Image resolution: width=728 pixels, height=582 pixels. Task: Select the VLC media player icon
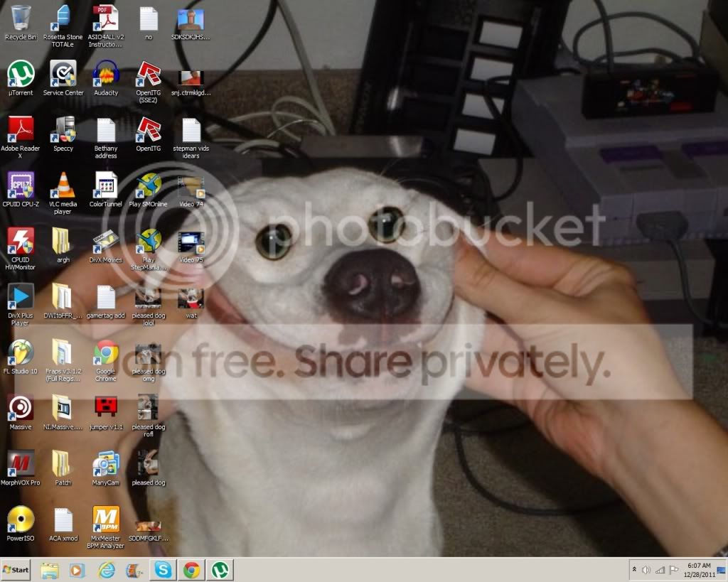click(x=63, y=185)
